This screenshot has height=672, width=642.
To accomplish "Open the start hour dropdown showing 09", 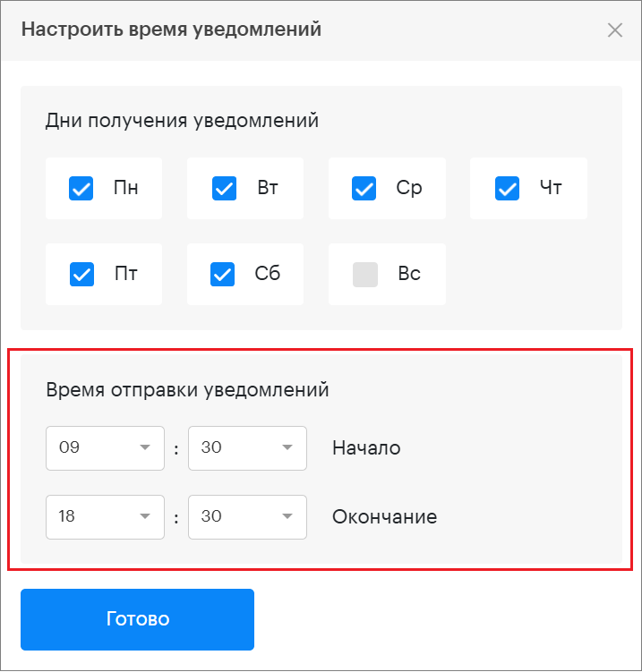I will (105, 448).
